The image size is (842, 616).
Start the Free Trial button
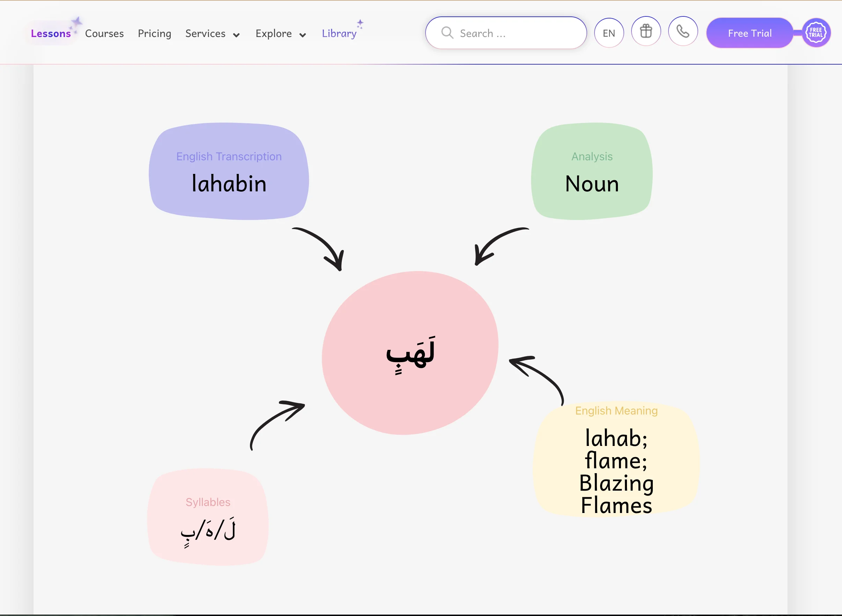pos(749,33)
